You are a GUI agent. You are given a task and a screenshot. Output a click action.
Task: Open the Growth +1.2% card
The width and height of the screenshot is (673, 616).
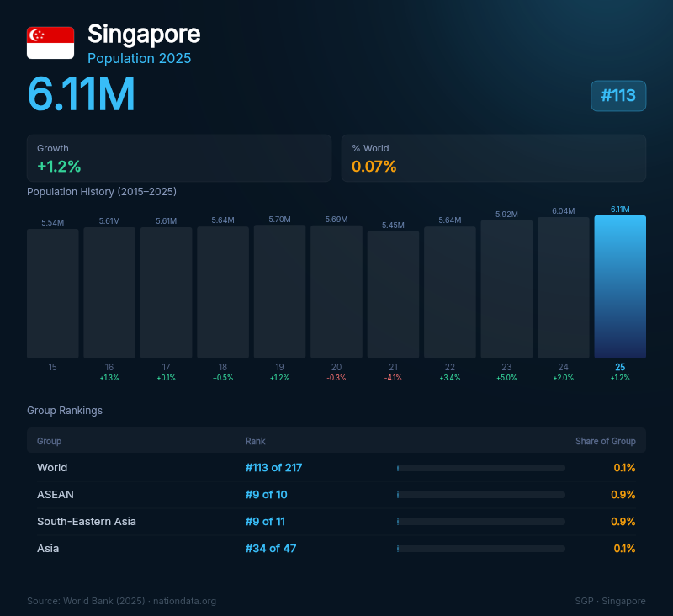[x=179, y=158]
